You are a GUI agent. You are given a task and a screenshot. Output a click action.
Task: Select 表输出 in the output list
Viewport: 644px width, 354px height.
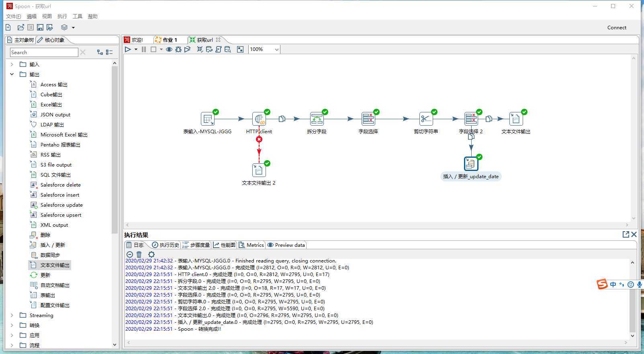tap(47, 295)
